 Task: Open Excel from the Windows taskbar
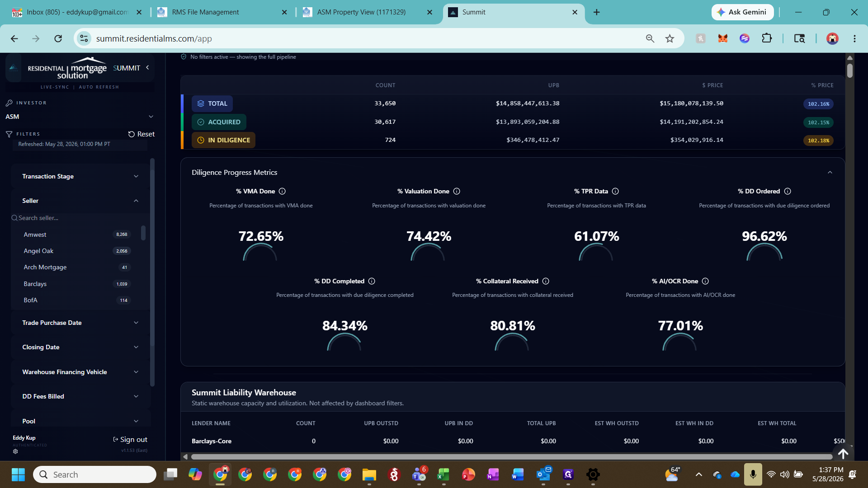click(x=443, y=474)
